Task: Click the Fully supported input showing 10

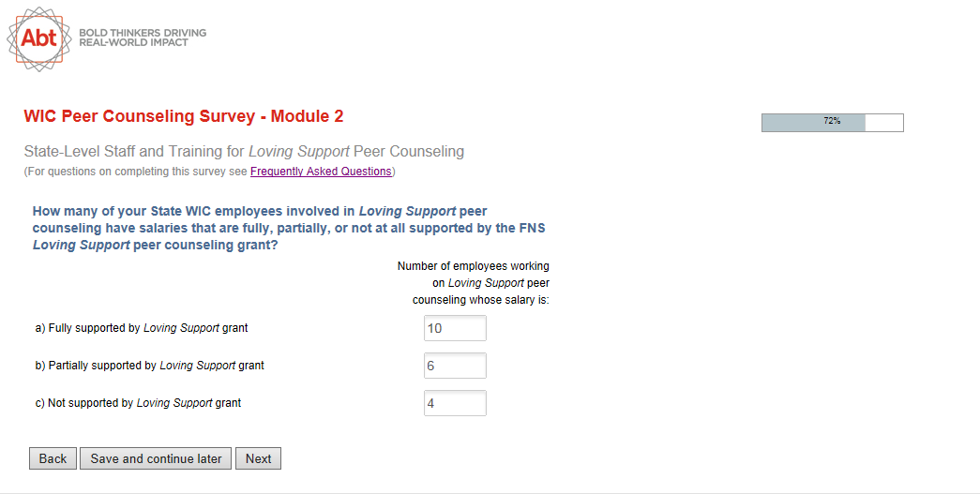Action: (455, 328)
